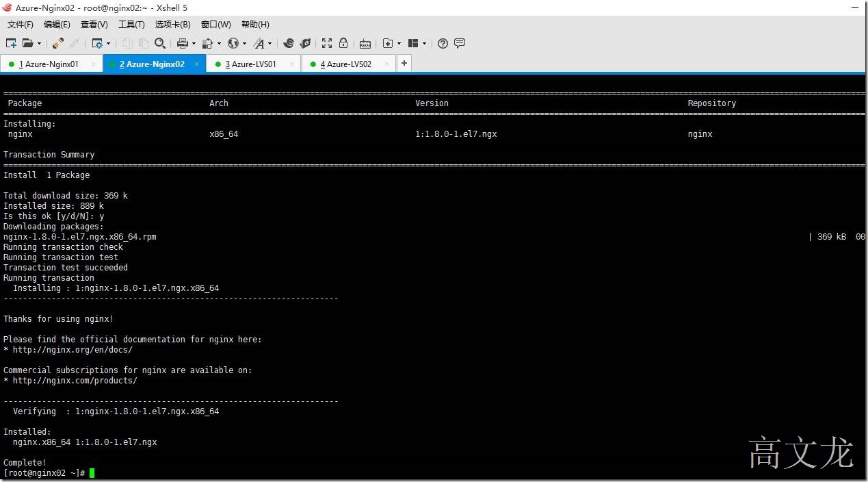
Task: Close the Azure-LVS02 tab
Action: pyautogui.click(x=386, y=64)
